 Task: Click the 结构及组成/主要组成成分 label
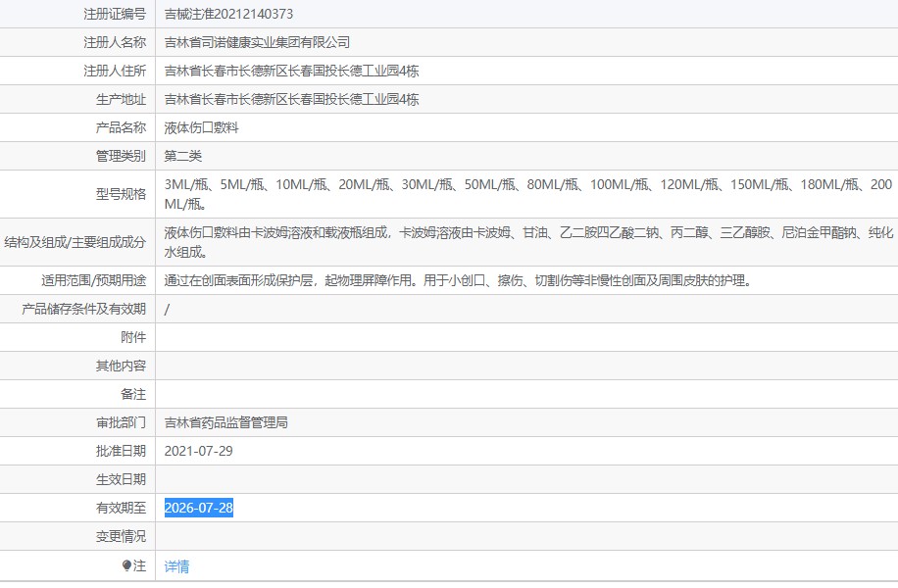(x=75, y=242)
